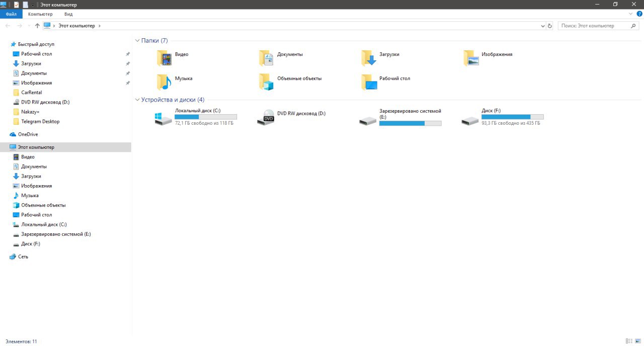The width and height of the screenshot is (644, 346).
Task: Expand the ribbon with the chevron
Action: tap(631, 14)
